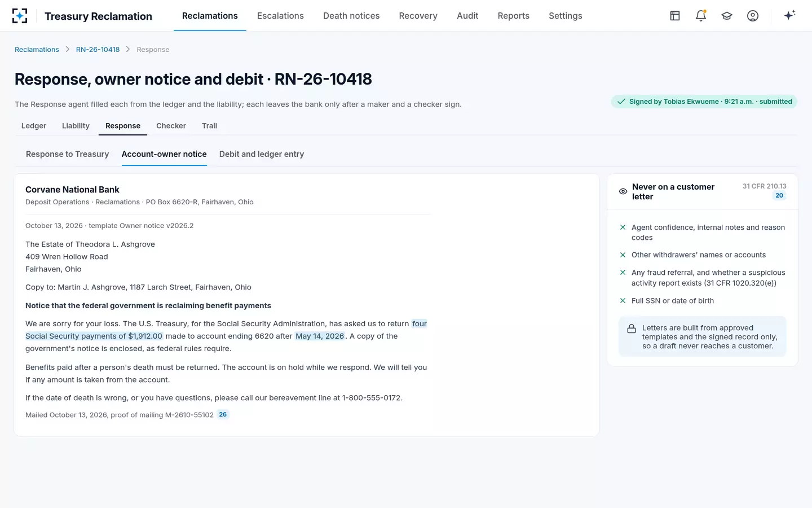This screenshot has width=812, height=508.
Task: Click the bereavement line number 1-800-555-0172
Action: (x=372, y=398)
